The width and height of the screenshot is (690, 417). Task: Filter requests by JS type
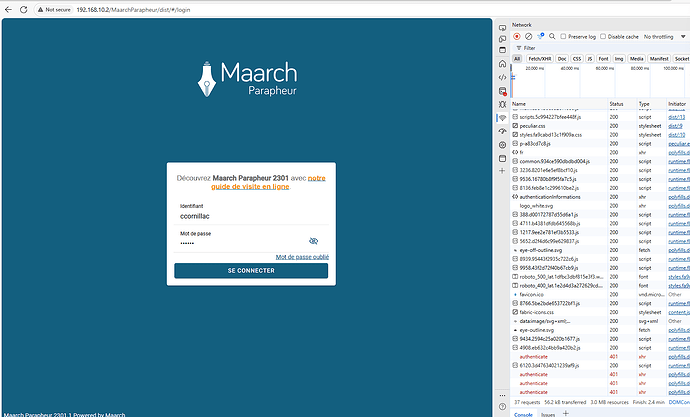(x=590, y=59)
